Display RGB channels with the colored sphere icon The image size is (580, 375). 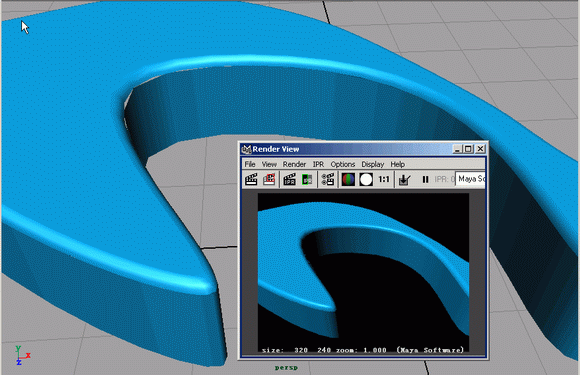tap(348, 179)
